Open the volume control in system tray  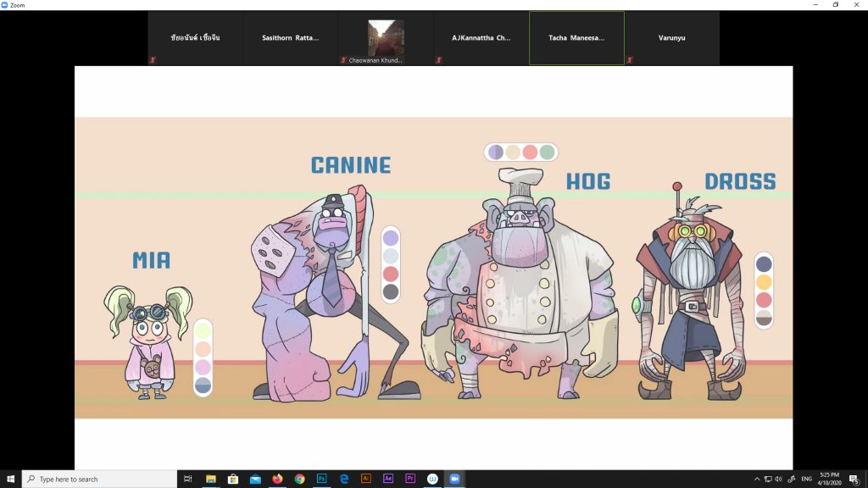pyautogui.click(x=778, y=479)
